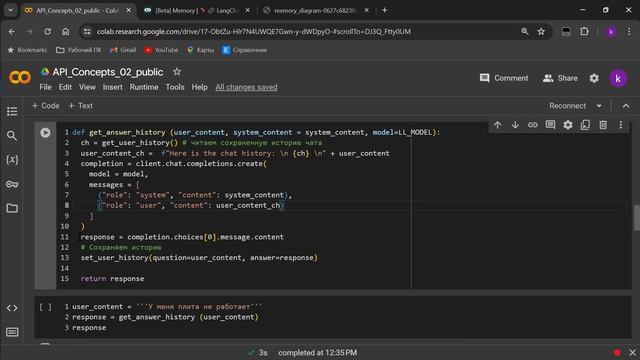
Task: Move cell down with arrow icon
Action: pos(515,125)
